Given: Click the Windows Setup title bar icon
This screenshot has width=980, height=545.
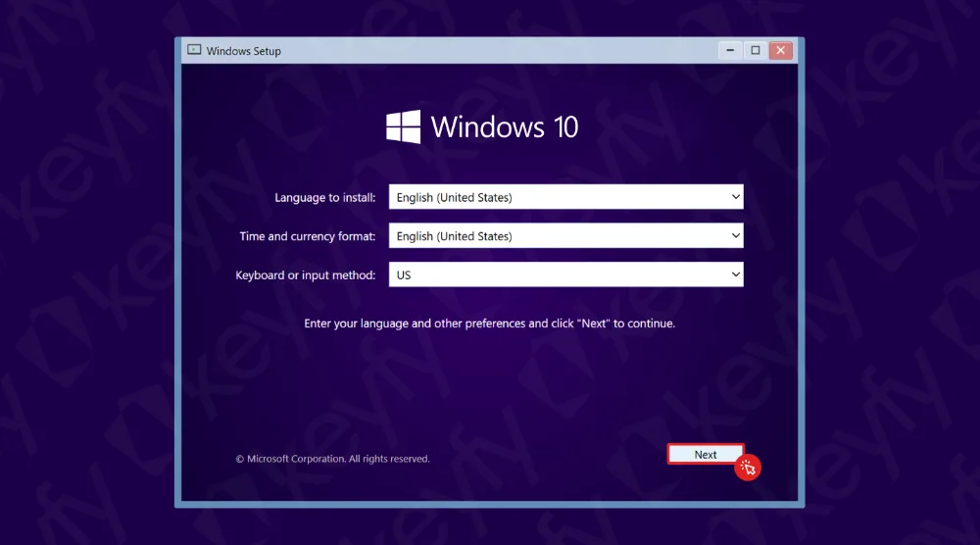Looking at the screenshot, I should pos(194,50).
